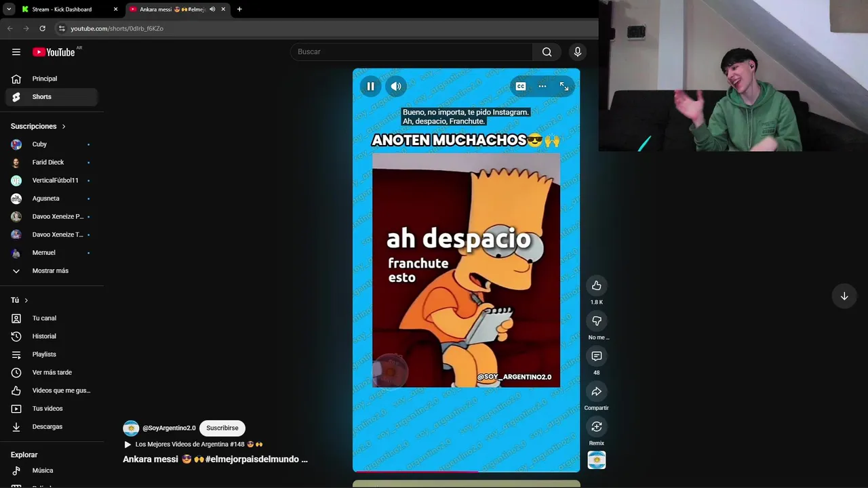Open Ver más tarde list
Screen dimensions: 868x488
tap(52, 372)
